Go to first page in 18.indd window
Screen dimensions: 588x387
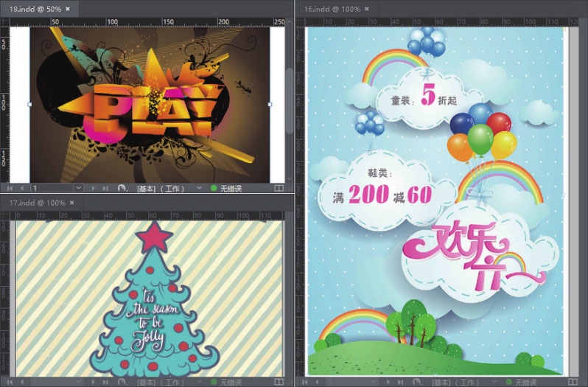(x=10, y=189)
